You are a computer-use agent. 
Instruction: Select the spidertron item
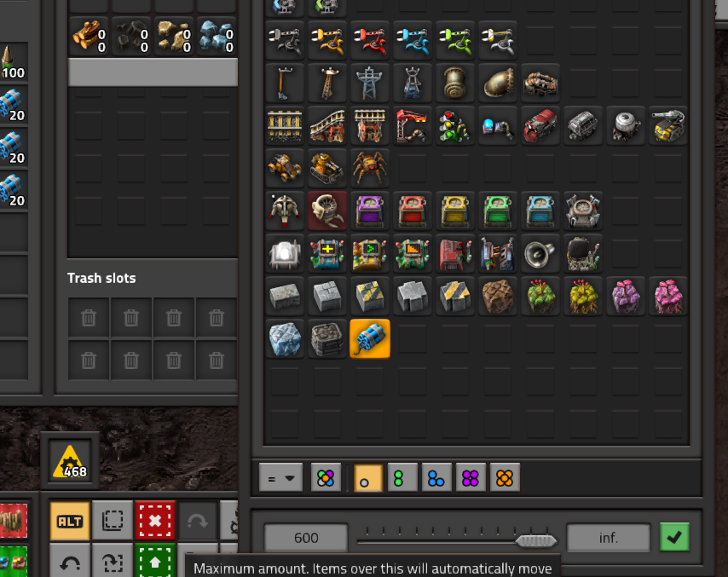pos(370,168)
